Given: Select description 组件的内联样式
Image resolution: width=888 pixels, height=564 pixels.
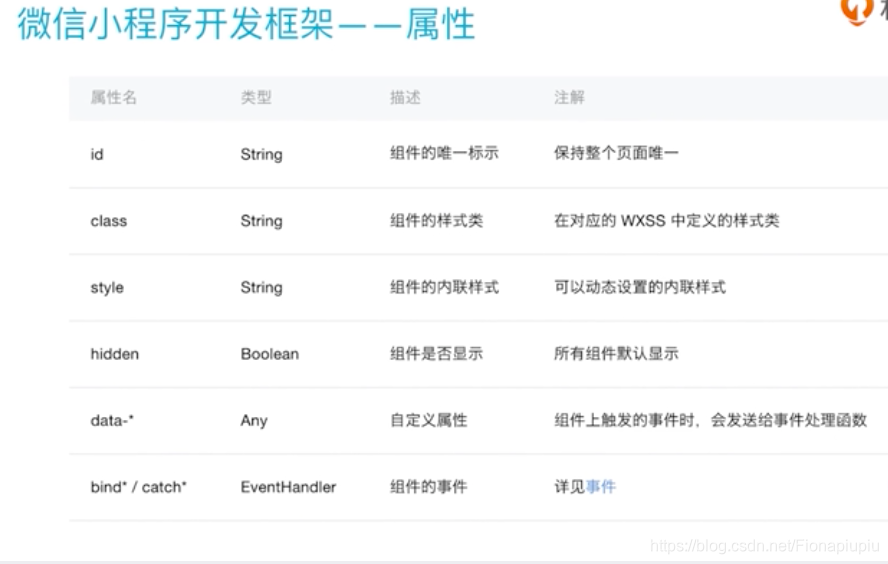Looking at the screenshot, I should point(444,287).
